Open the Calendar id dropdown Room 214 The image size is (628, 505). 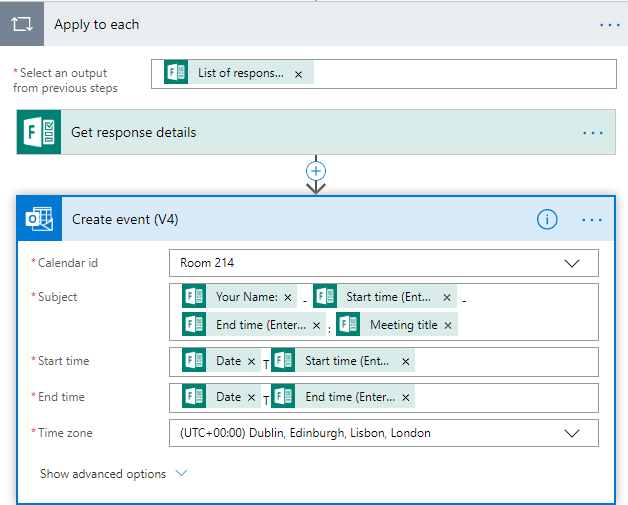coord(384,263)
